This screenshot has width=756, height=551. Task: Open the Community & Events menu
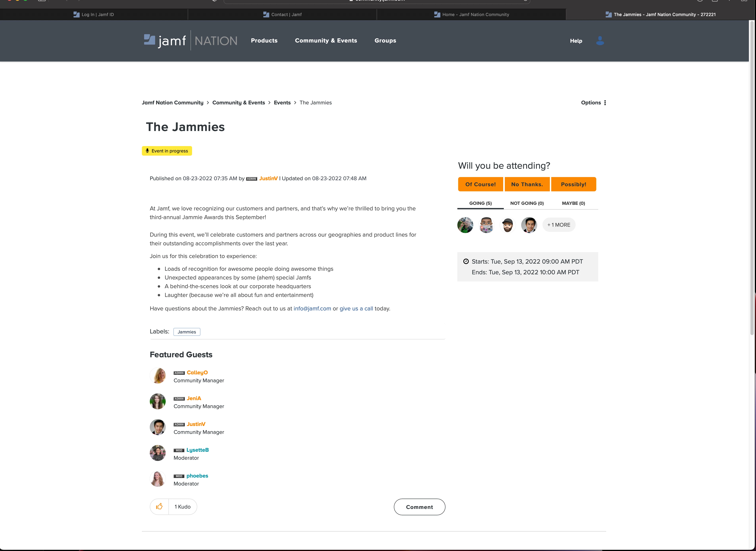click(326, 41)
